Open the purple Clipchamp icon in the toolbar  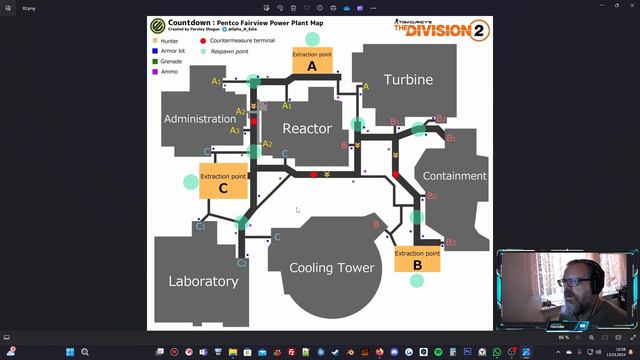360,8
